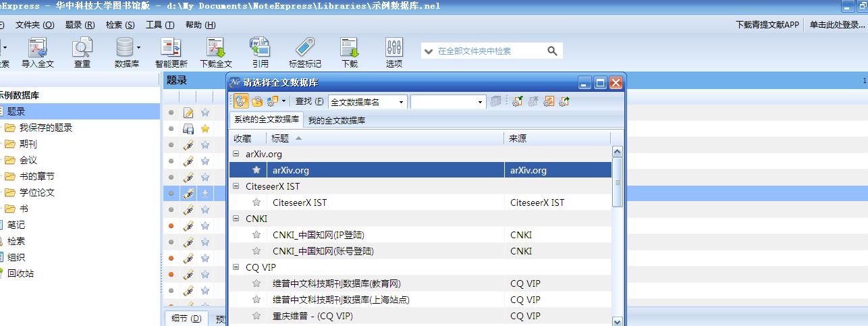Viewport: 868px width, 326px height.
Task: Click the 收藏 column header
Action: coord(248,138)
